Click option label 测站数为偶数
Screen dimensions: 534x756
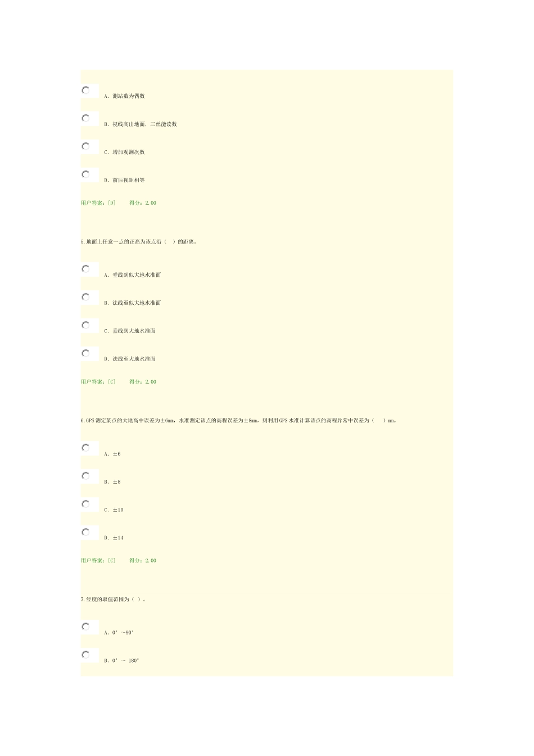129,96
